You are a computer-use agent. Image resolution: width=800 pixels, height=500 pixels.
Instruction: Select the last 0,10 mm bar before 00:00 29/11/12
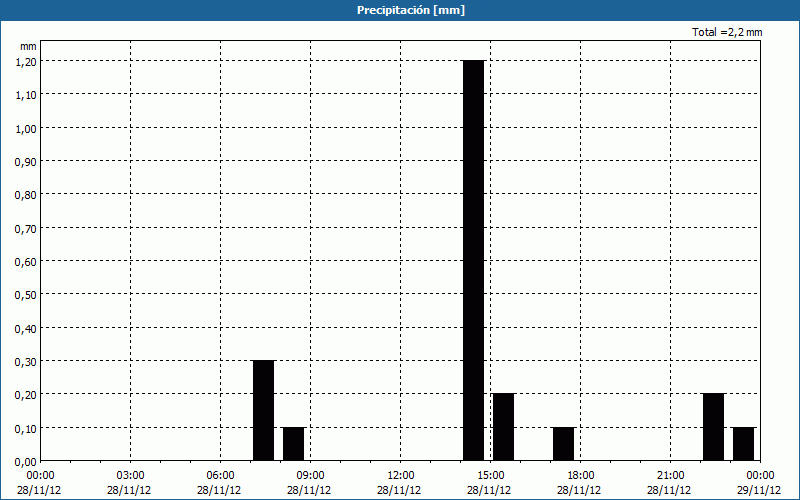coord(743,444)
